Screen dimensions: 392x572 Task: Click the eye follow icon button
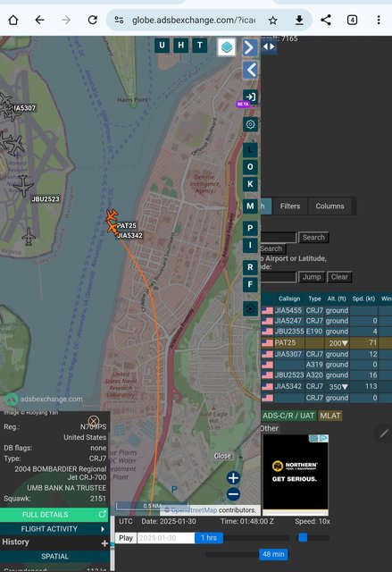coord(250,308)
